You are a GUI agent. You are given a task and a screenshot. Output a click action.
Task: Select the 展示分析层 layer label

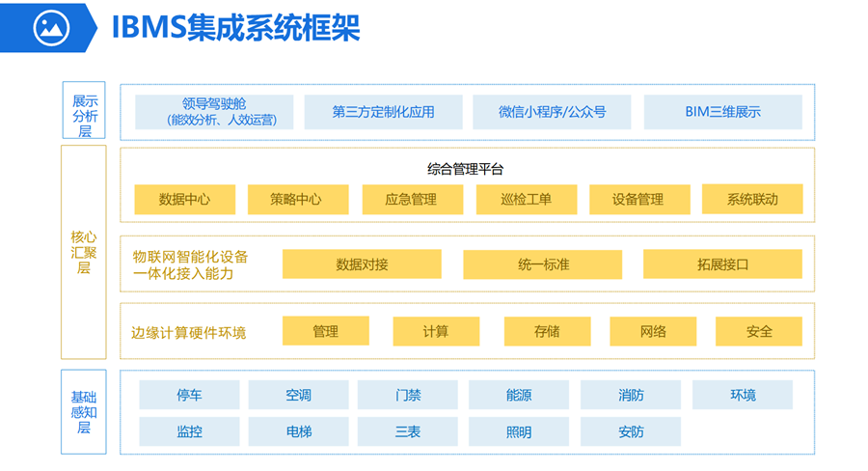click(84, 110)
